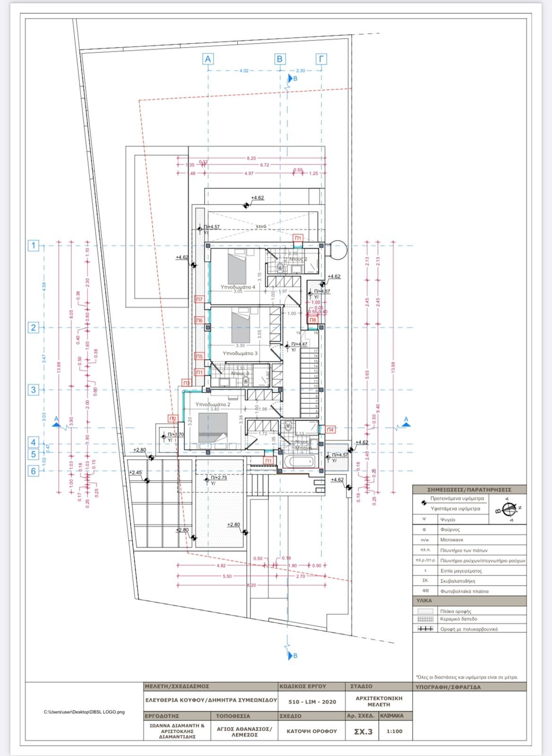Viewport: 552px width, 756px height.
Task: Select the red window tag Π2
Action: point(173,419)
